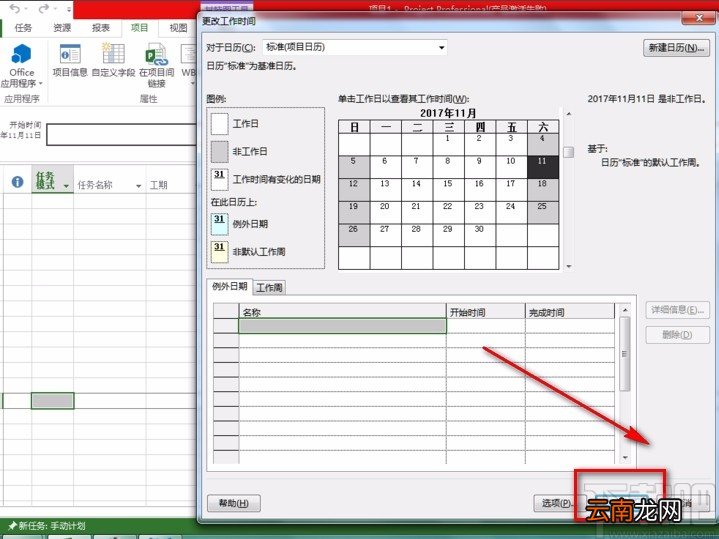This screenshot has height=539, width=719.
Task: Switch to the 视图 ribbon tab
Action: tap(178, 28)
